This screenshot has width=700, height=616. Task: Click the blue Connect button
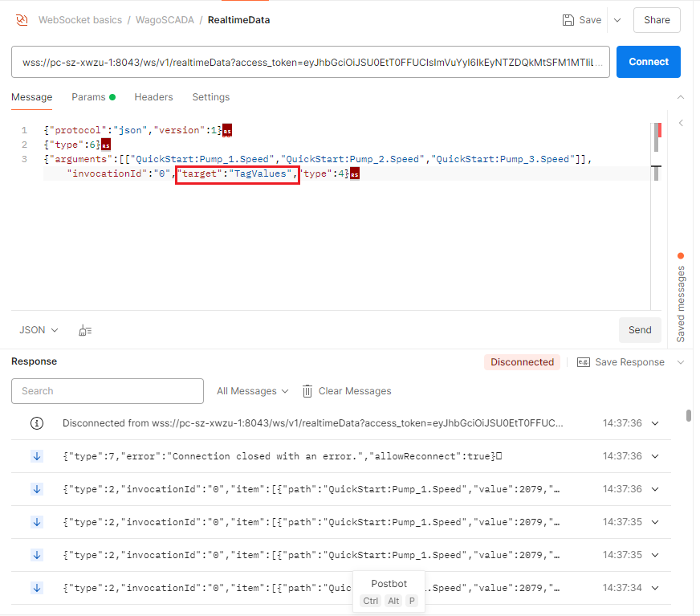tap(648, 62)
